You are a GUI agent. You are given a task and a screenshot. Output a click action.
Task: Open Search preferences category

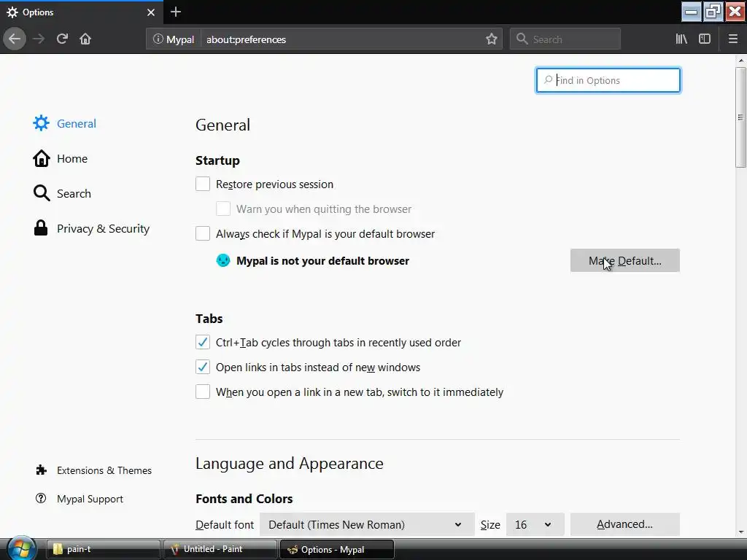[62, 193]
